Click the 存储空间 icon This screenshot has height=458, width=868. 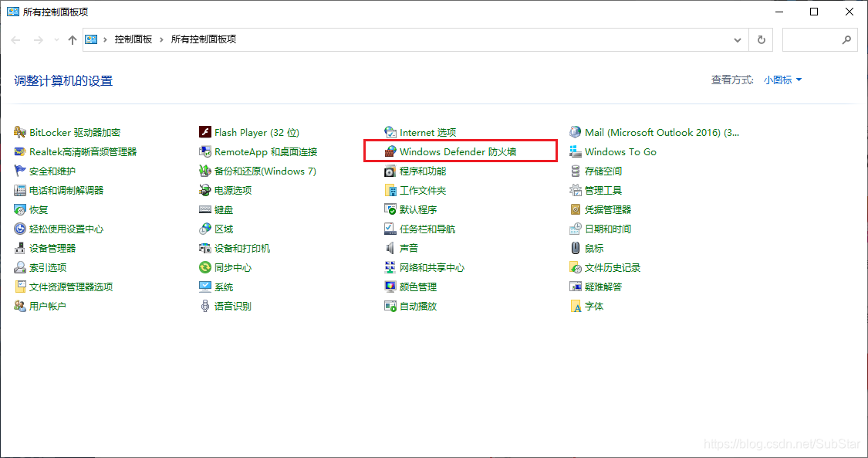(x=576, y=171)
